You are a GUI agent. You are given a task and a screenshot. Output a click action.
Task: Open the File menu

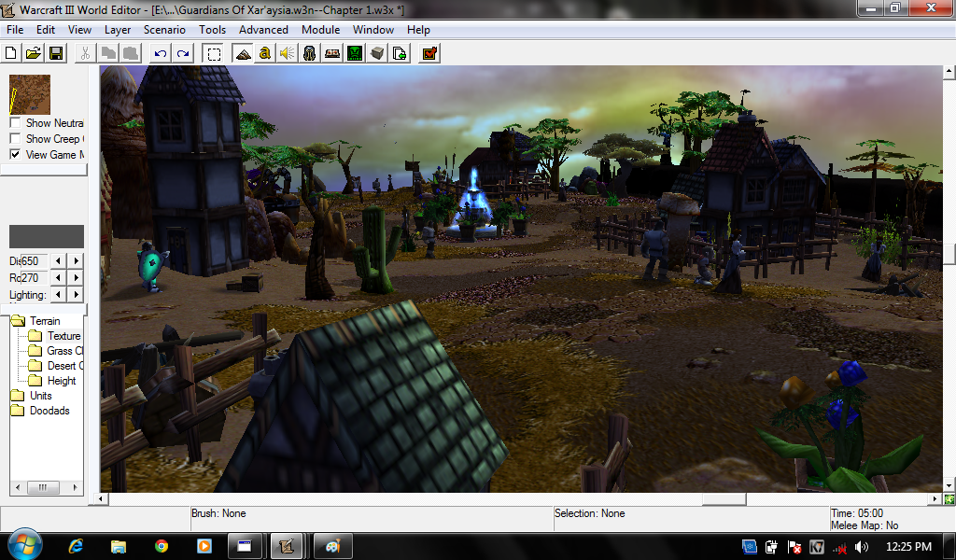point(15,29)
